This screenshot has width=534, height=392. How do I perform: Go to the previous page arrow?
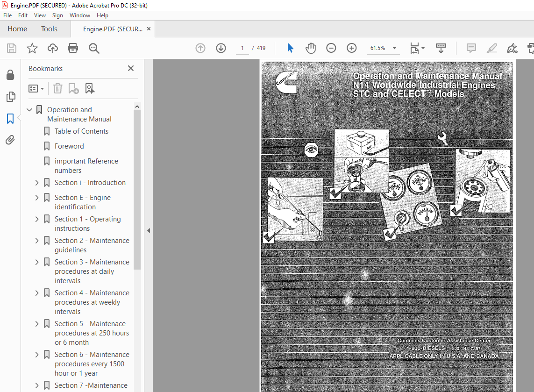click(x=200, y=48)
